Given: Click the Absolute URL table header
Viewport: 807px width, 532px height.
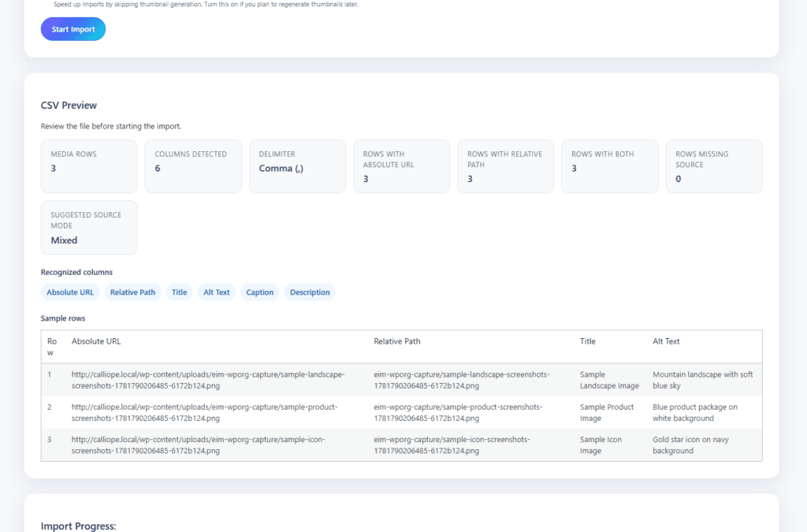Looking at the screenshot, I should pos(96,341).
